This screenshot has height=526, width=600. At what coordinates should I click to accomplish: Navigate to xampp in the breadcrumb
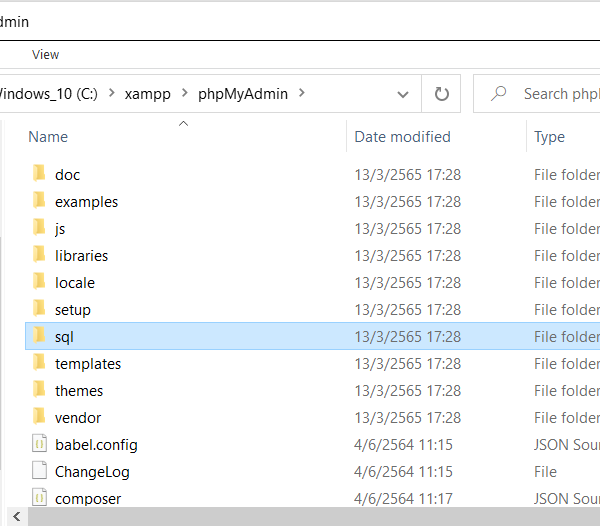pos(148,94)
